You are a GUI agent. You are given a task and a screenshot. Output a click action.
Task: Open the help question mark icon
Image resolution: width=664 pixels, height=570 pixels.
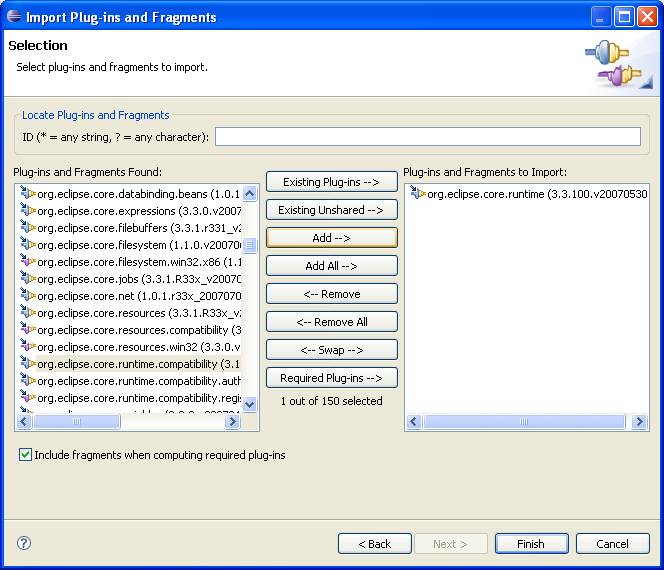tap(24, 543)
